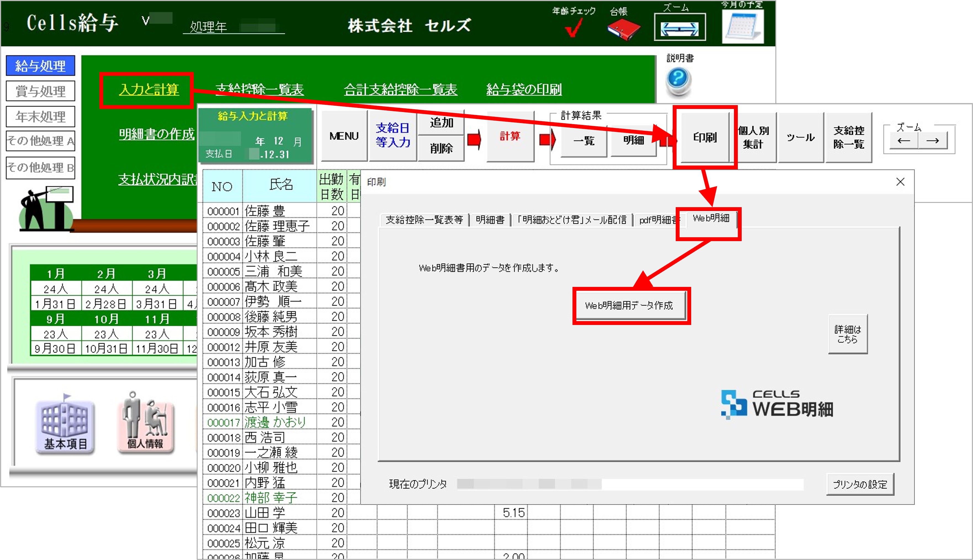Open this month's schedule calendar icon

(742, 26)
